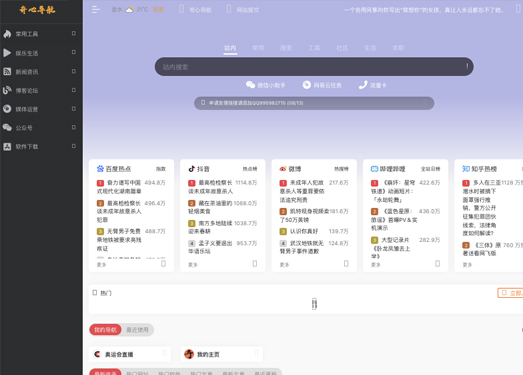Expand the 新闻资讯 sidebar arrow
The image size is (523, 375).
74,71
